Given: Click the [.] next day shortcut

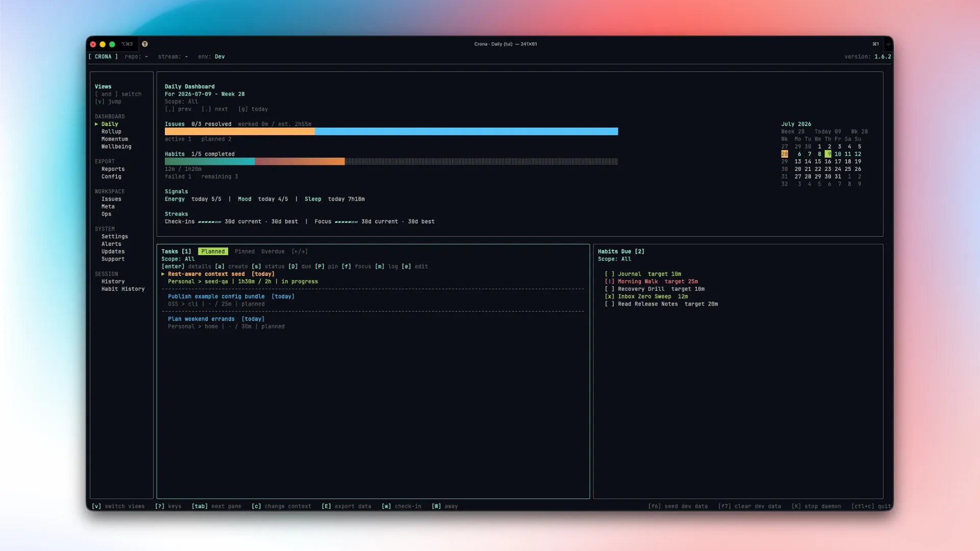Looking at the screenshot, I should click(214, 109).
